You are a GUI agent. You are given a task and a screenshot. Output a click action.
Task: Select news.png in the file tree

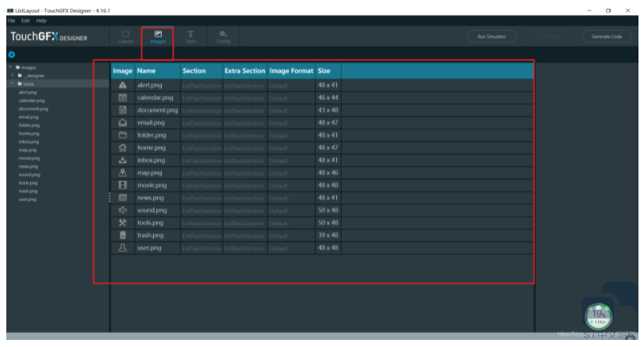pos(28,166)
